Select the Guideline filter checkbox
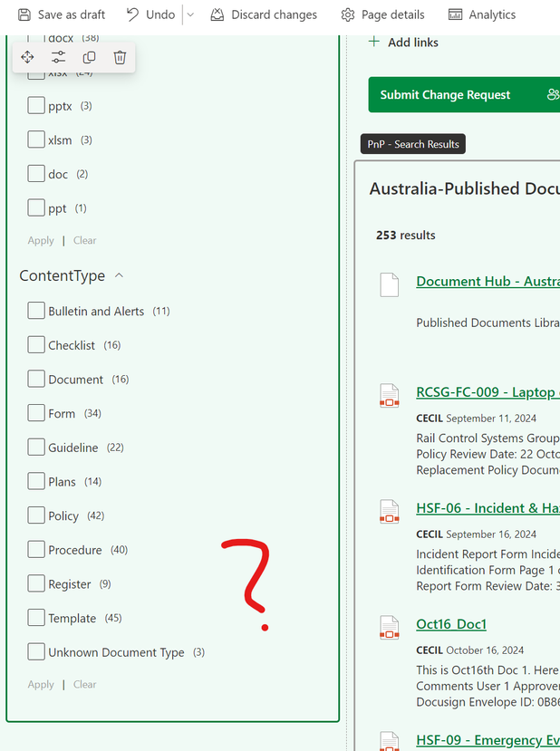 click(36, 447)
